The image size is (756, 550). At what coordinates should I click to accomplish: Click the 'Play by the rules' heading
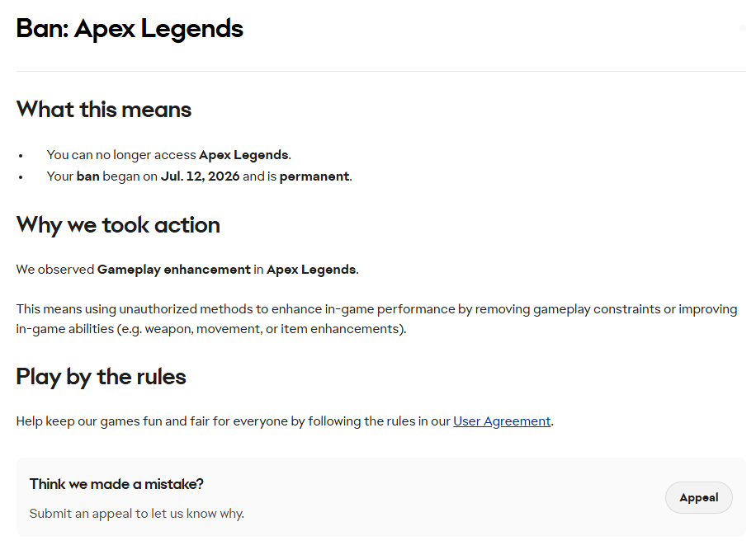pos(101,377)
